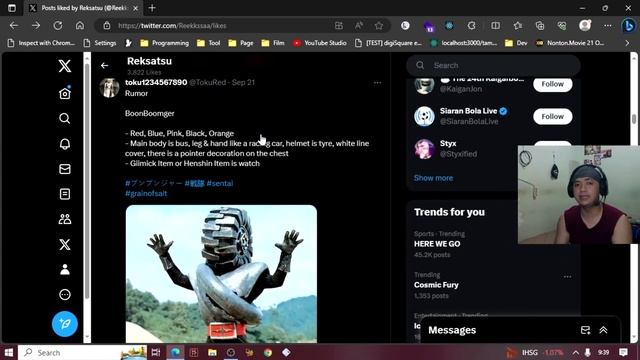Open More circle icon in sidebar
Image resolution: width=640 pixels, height=360 pixels.
tap(64, 295)
